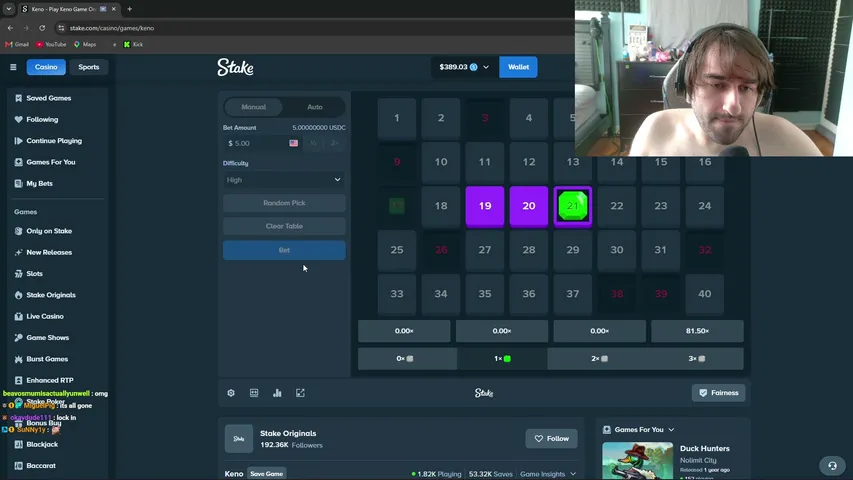Follow Stake Originals provider
Image resolution: width=853 pixels, height=480 pixels.
pos(552,439)
